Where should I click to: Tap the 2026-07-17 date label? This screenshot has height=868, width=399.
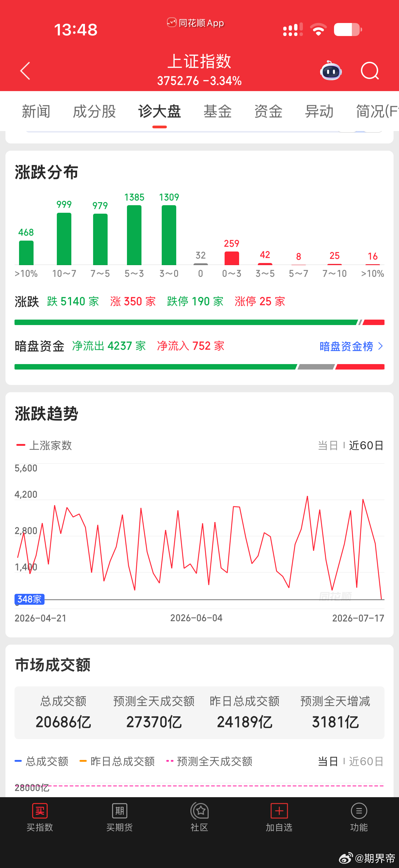click(x=358, y=618)
